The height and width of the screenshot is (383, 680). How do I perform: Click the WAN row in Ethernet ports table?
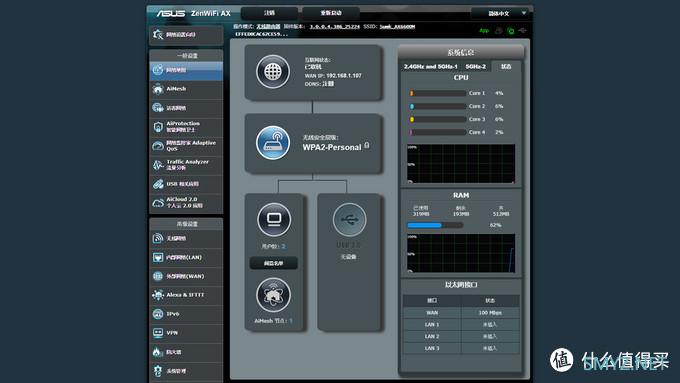[x=461, y=313]
